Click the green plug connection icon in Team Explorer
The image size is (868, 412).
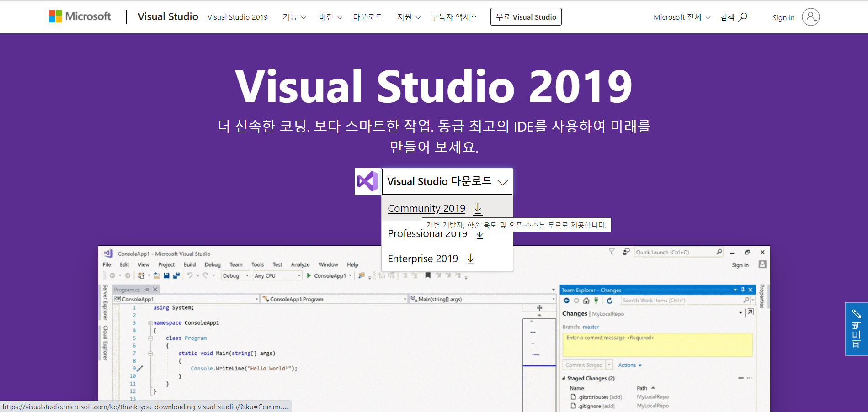(x=596, y=301)
